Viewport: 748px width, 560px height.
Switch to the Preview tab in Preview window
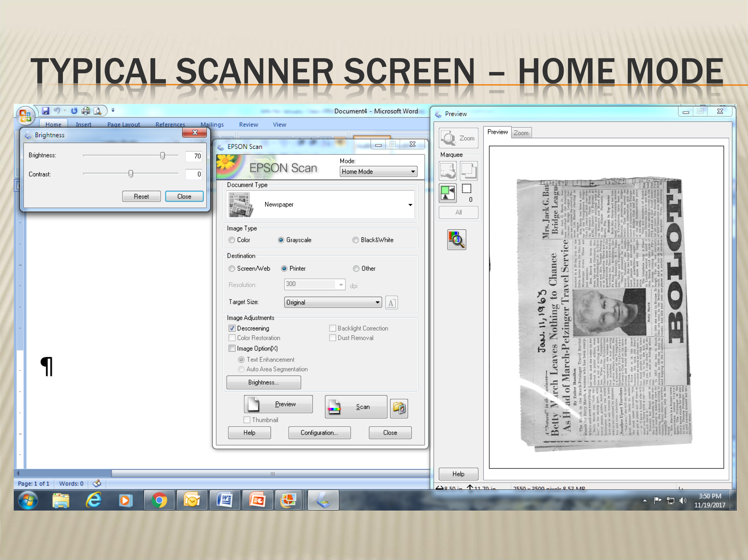click(497, 132)
